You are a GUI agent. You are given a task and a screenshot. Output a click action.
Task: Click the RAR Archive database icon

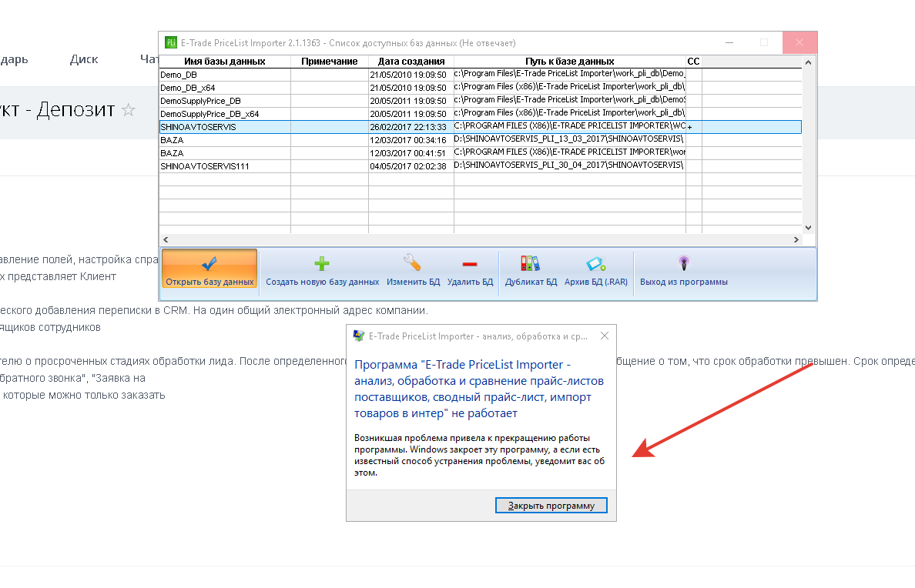point(596,264)
